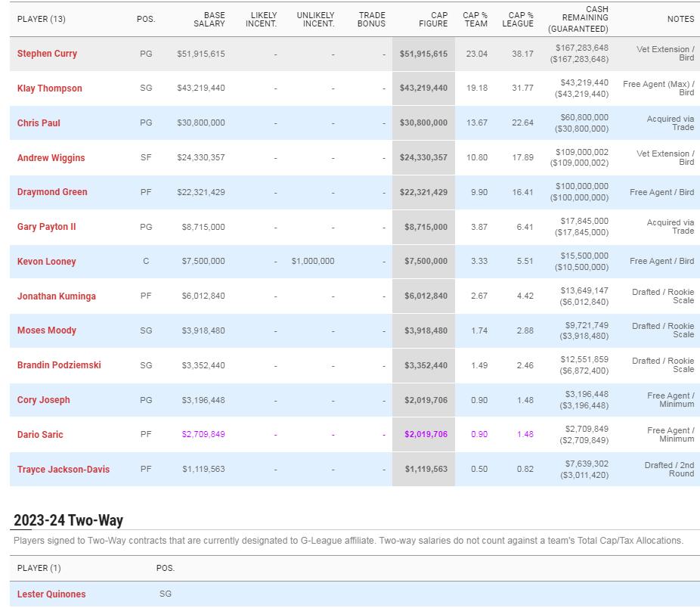Select Andrew Wiggins player link
The width and height of the screenshot is (700, 608).
click(51, 158)
